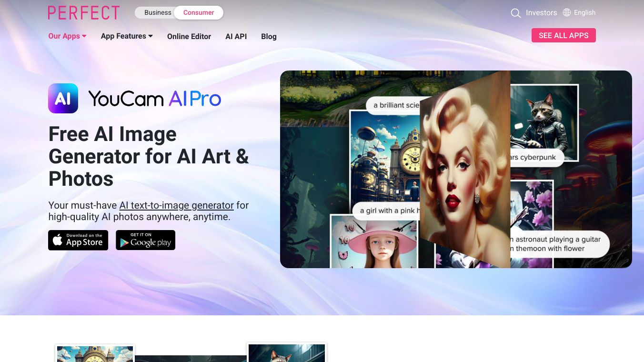644x362 pixels.
Task: Click the 'a girl with a pink h' prompt bubble
Action: pyautogui.click(x=387, y=211)
